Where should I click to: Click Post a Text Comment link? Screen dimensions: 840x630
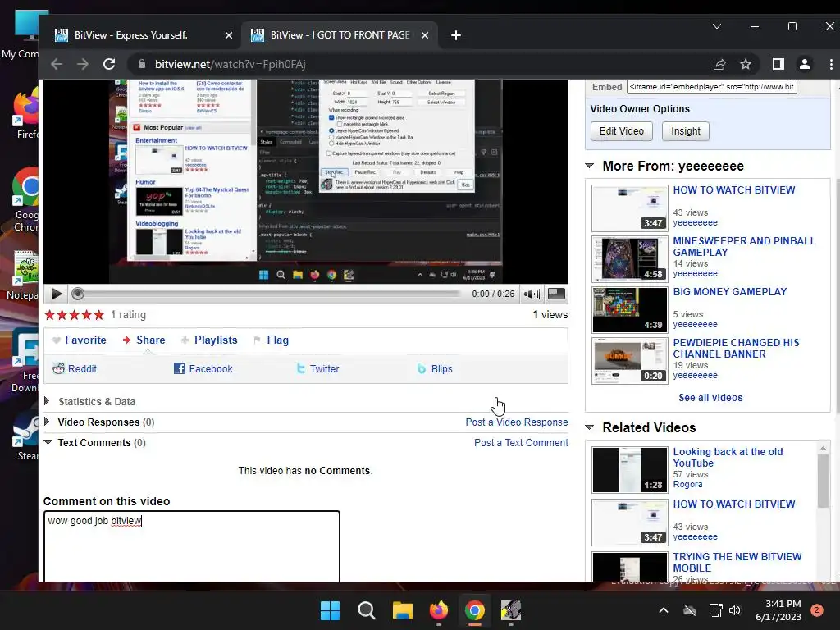tap(521, 442)
